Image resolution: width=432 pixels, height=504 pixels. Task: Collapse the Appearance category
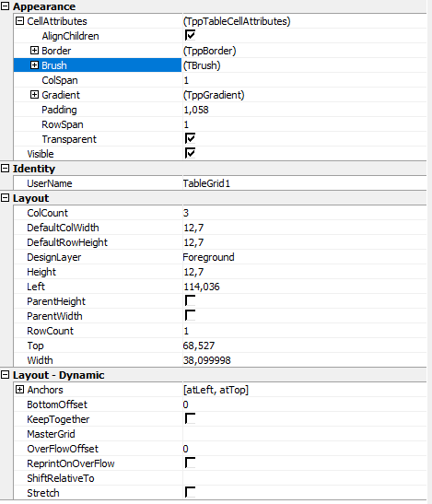(x=6, y=6)
